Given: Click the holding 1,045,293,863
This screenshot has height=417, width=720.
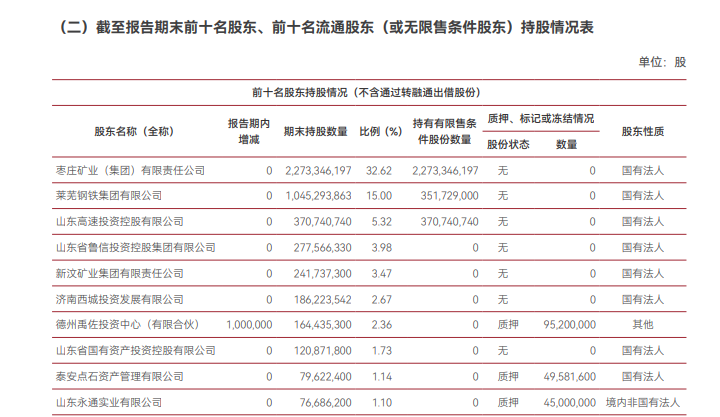Looking at the screenshot, I should click(x=318, y=196).
